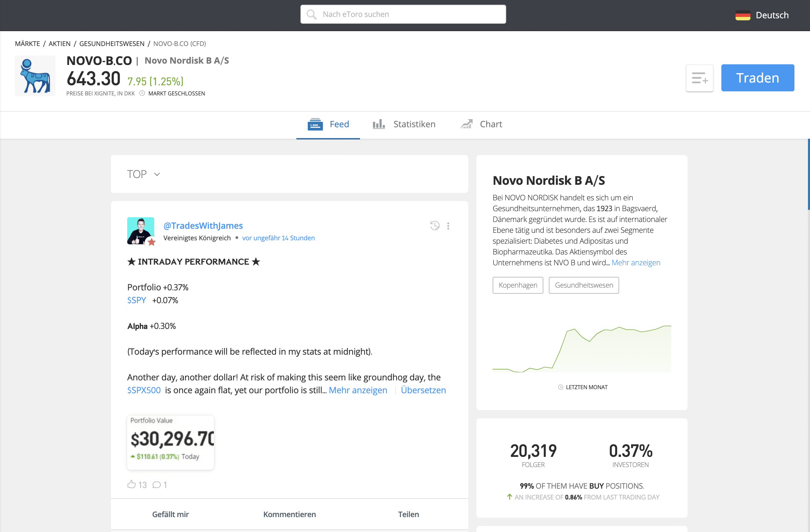Switch to the Statistiken tab

pyautogui.click(x=404, y=124)
